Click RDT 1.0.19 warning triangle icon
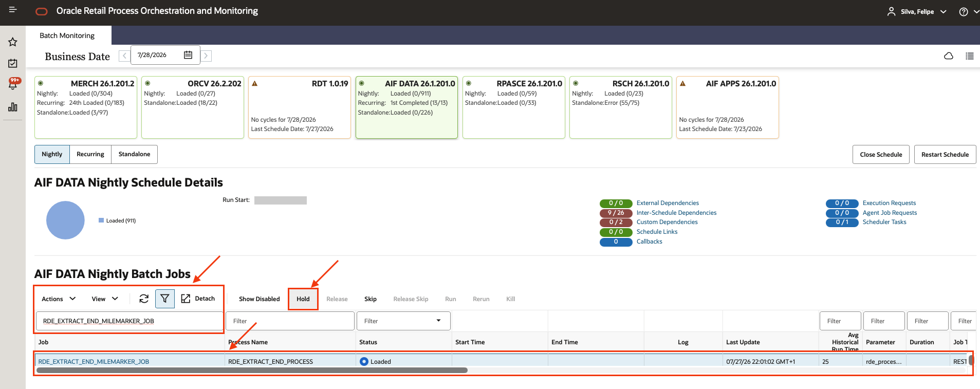This screenshot has width=980, height=389. click(254, 83)
